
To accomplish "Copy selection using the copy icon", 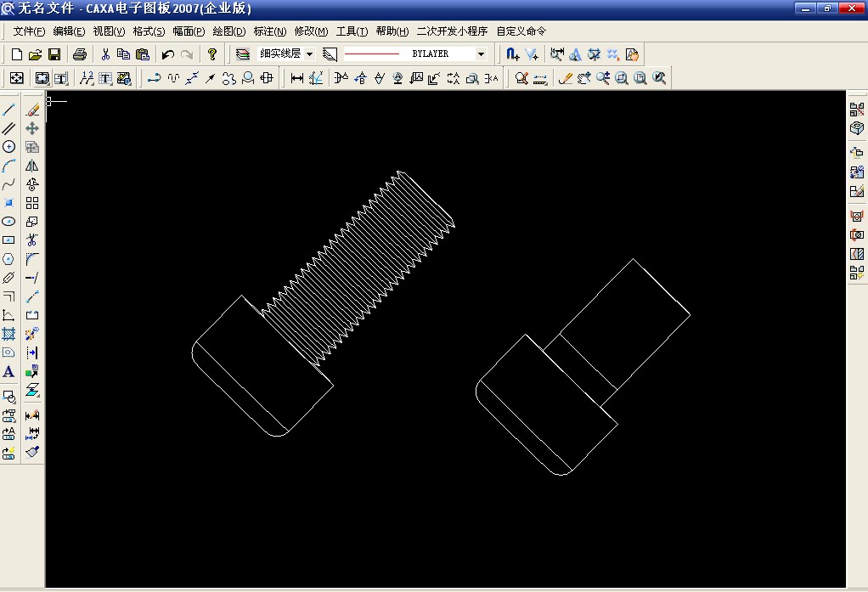I will [x=123, y=54].
